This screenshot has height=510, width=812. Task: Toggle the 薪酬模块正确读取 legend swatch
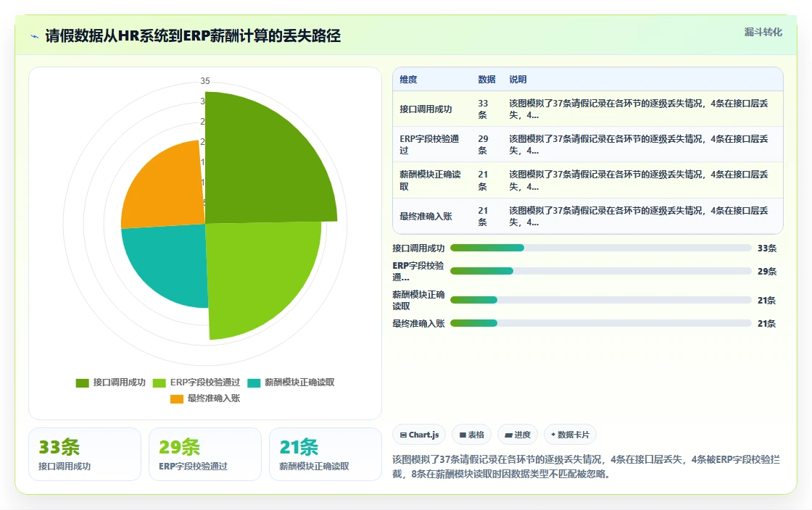click(x=254, y=382)
